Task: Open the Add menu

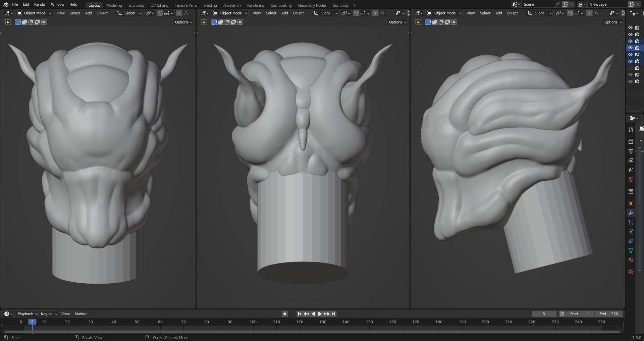Action: pyautogui.click(x=88, y=13)
